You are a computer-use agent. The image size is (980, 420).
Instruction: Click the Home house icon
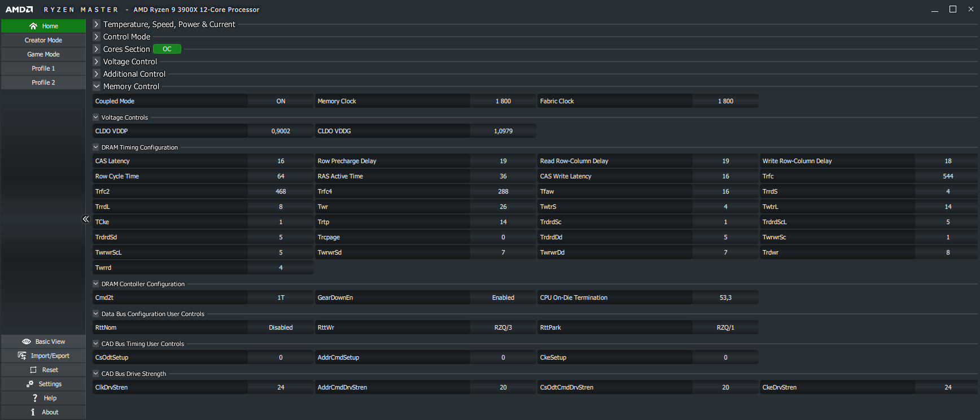pyautogui.click(x=33, y=26)
